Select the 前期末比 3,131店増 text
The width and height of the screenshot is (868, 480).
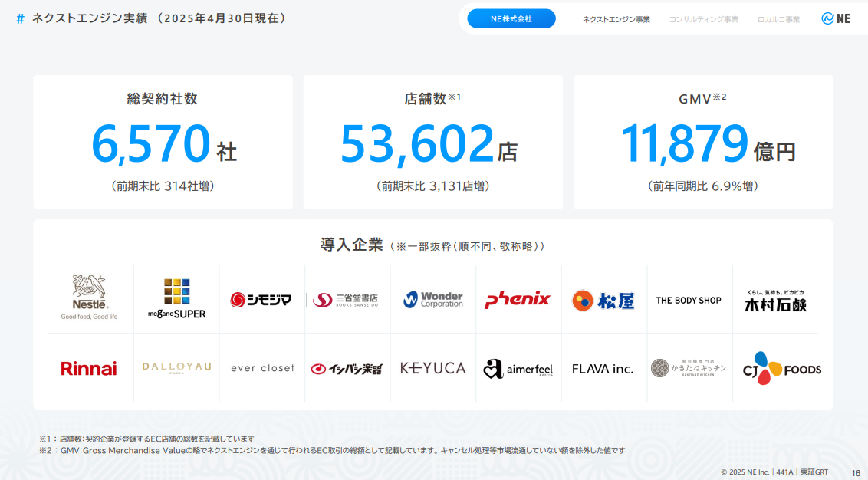(x=433, y=186)
